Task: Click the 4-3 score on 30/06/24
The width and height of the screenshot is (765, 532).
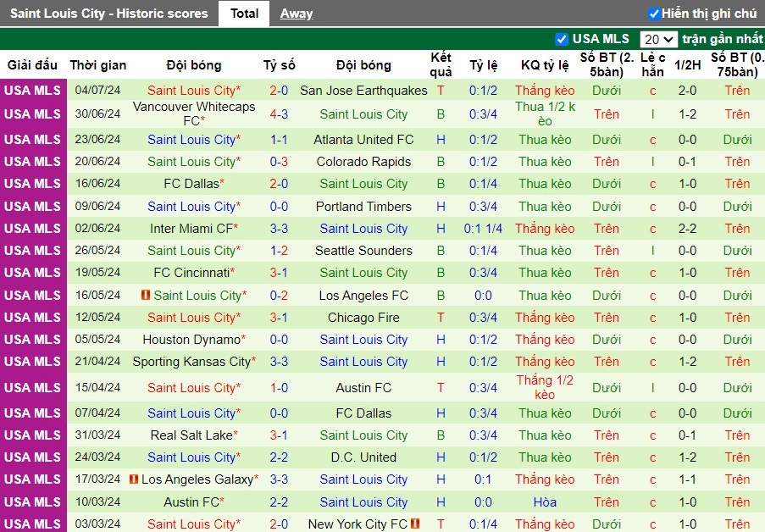Action: coord(279,114)
